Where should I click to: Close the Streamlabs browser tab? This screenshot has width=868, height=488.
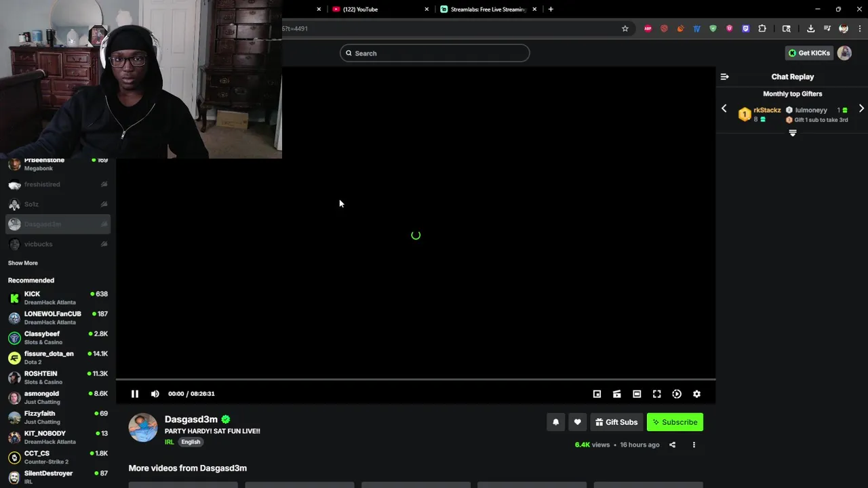pyautogui.click(x=534, y=9)
